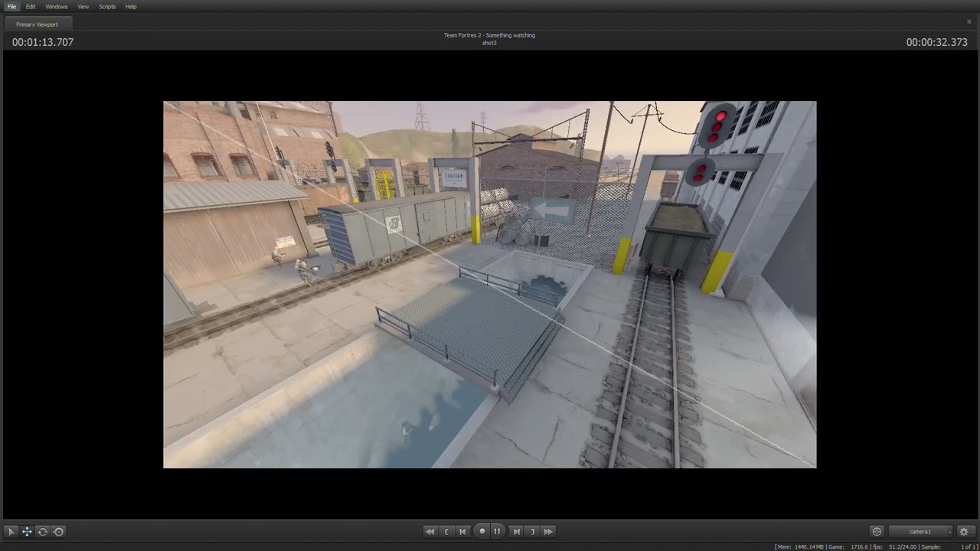This screenshot has width=980, height=551.
Task: Close the viewport panel with the x
Action: (x=969, y=22)
